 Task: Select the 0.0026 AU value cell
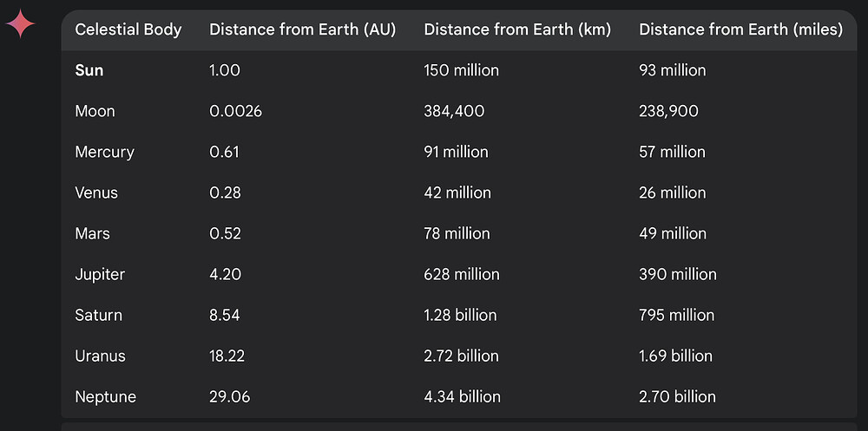coord(236,111)
